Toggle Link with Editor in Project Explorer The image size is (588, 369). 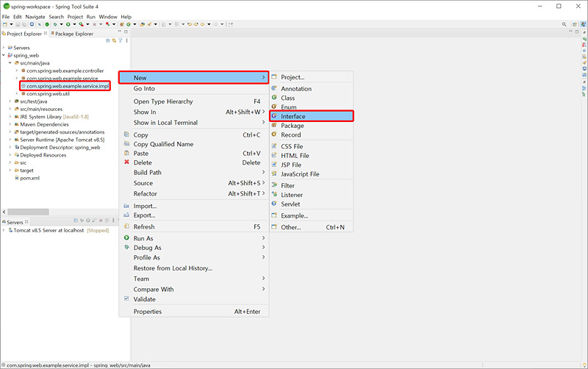(114, 40)
